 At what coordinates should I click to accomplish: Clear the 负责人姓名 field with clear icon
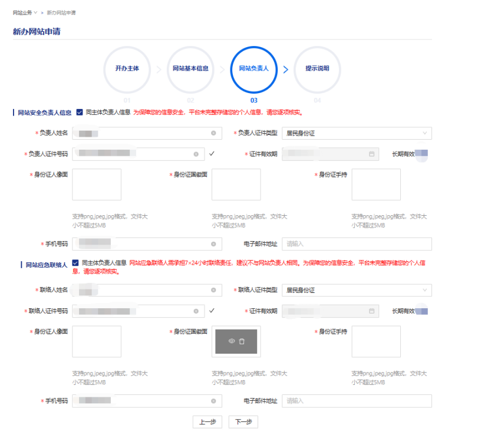[x=213, y=133]
